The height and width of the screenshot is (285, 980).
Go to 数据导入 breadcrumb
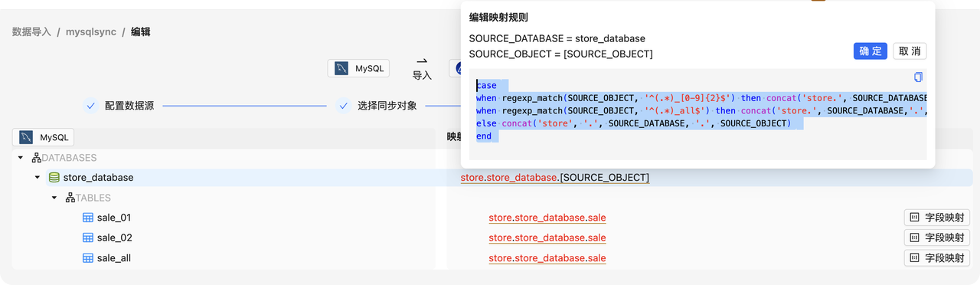pyautogui.click(x=31, y=32)
